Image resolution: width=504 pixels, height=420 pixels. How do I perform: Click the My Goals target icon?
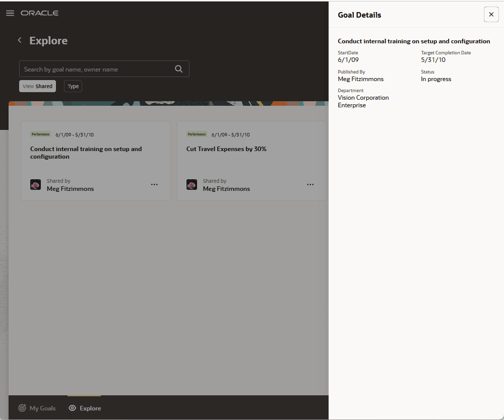click(x=22, y=408)
